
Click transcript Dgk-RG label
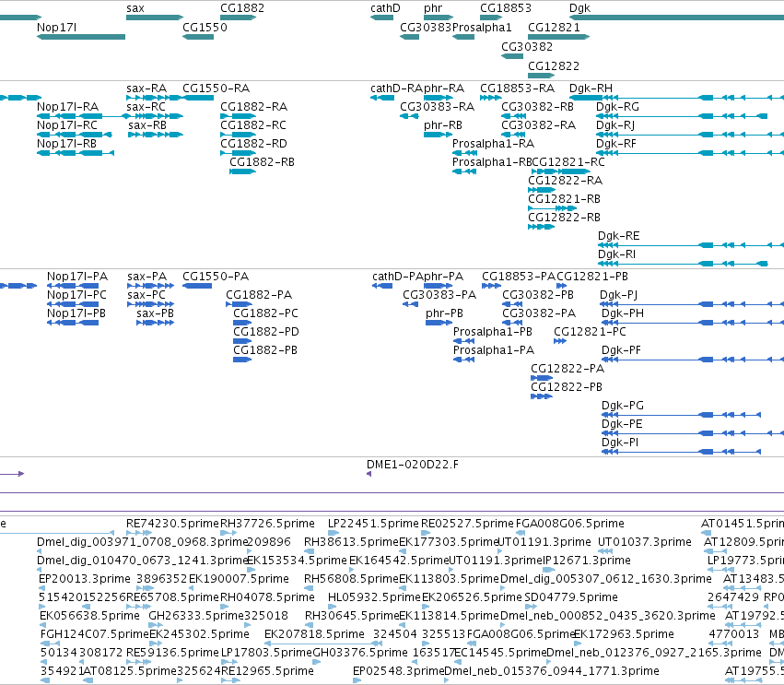pos(617,107)
